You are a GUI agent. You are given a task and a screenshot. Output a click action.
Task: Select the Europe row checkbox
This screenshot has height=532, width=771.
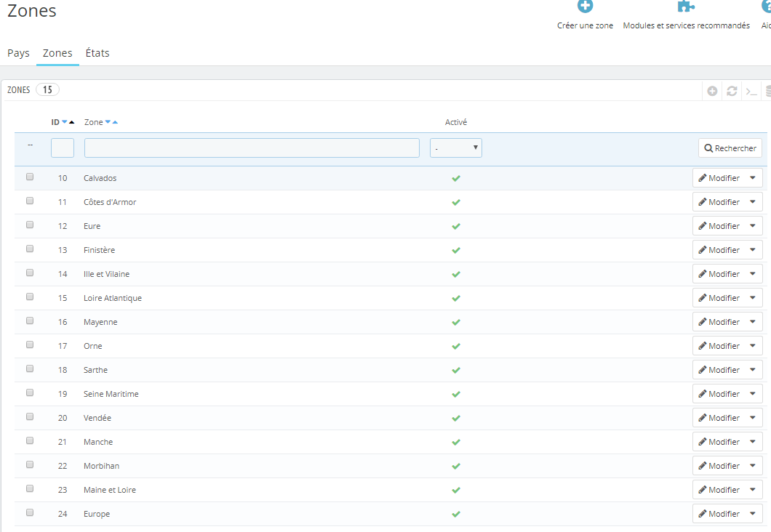30,512
